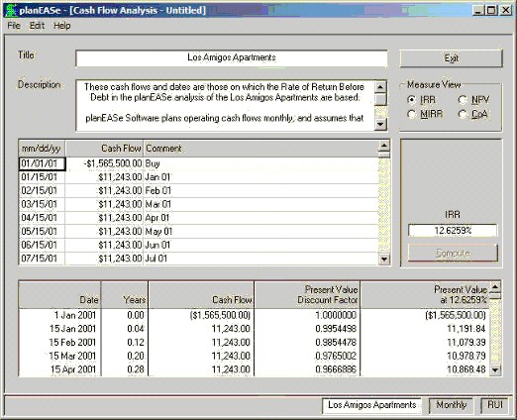517x420 pixels.
Task: Open the Edit menu
Action: click(37, 26)
